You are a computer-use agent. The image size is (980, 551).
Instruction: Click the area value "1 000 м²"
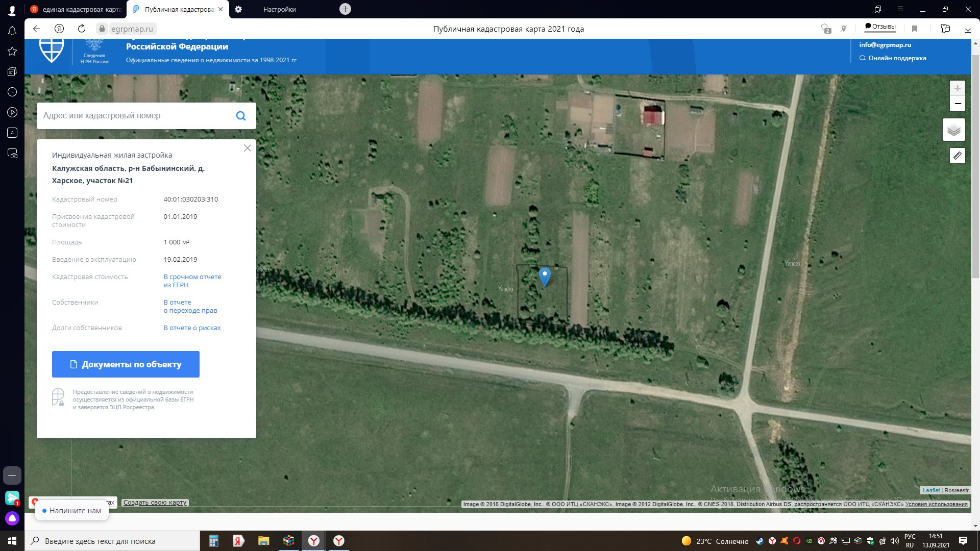177,242
